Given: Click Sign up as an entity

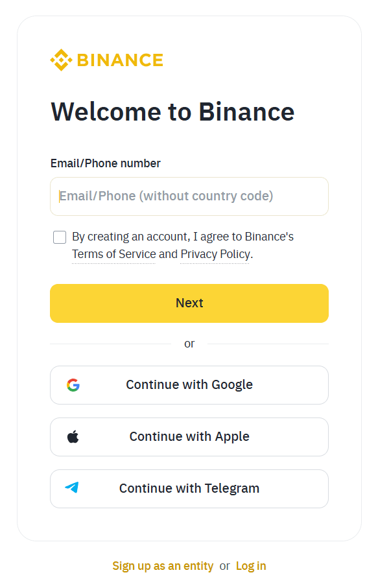Looking at the screenshot, I should [163, 565].
